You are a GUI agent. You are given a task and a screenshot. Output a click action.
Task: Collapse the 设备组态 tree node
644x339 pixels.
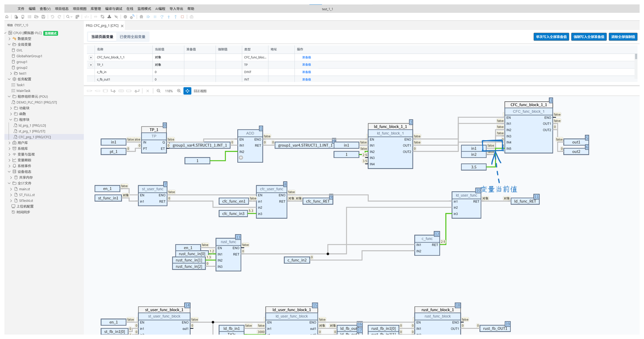[x=10, y=171]
